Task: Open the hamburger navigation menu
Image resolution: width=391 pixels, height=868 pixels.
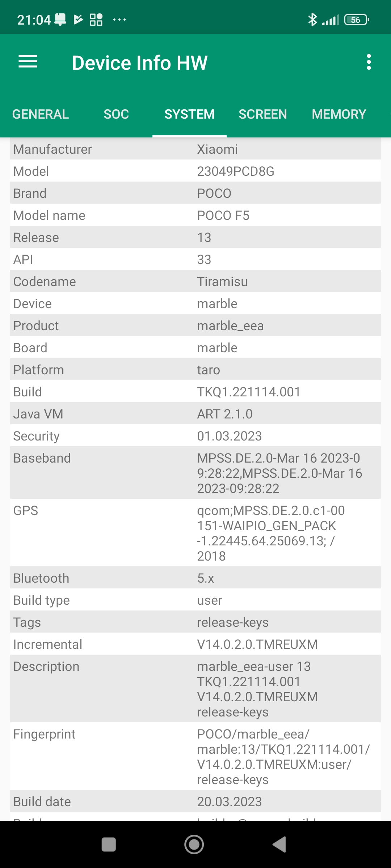Action: click(28, 62)
